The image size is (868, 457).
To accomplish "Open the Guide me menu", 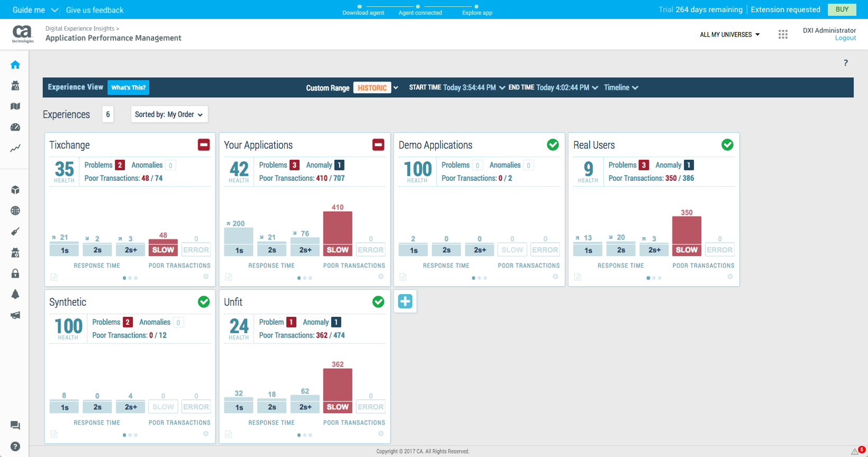I will 34,10.
